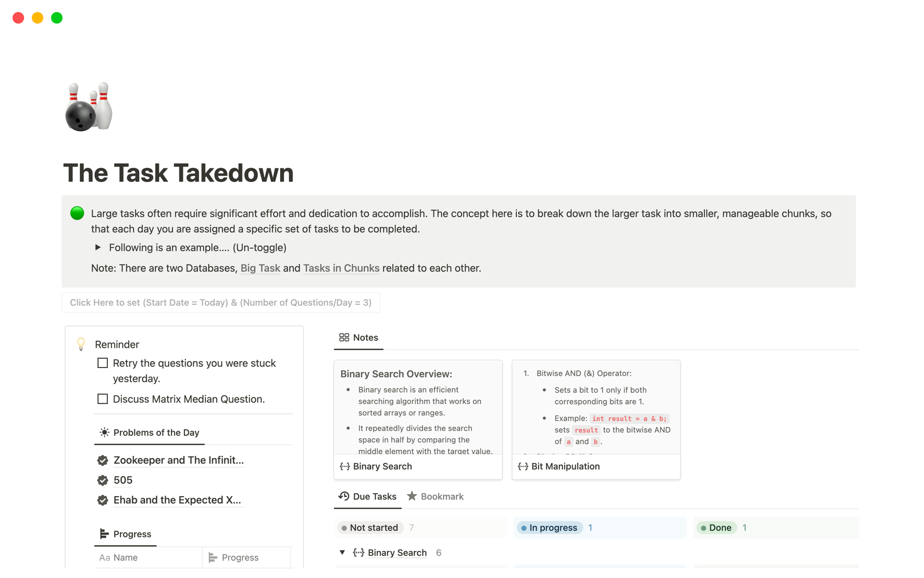Toggle the Discuss Matrix Median checkbox
924x578 pixels.
tap(103, 398)
